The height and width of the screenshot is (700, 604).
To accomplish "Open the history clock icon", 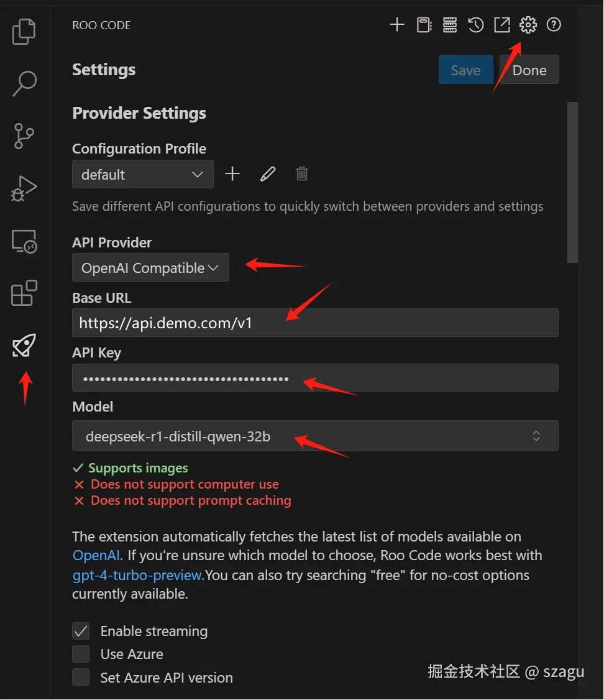I will (476, 25).
